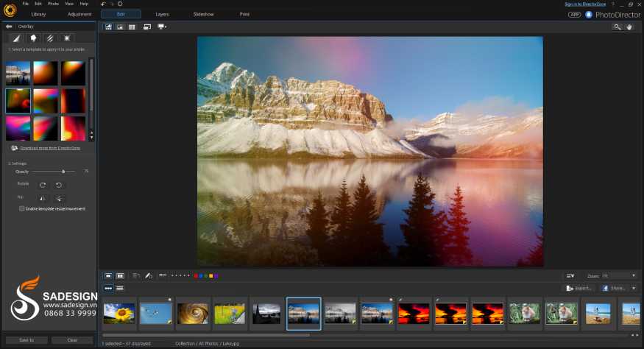The height and width of the screenshot is (349, 644).
Task: Click the DirectorZone download icon
Action: [x=15, y=148]
